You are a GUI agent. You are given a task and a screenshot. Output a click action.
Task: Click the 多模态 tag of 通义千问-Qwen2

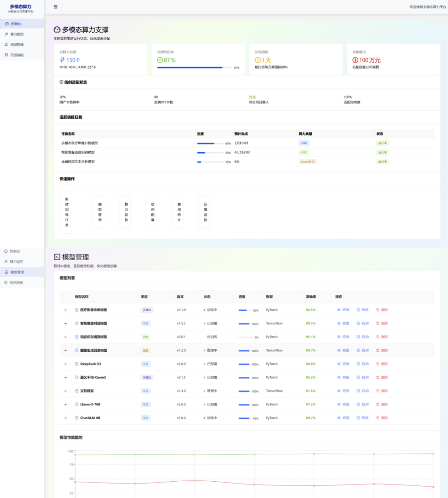click(x=147, y=378)
